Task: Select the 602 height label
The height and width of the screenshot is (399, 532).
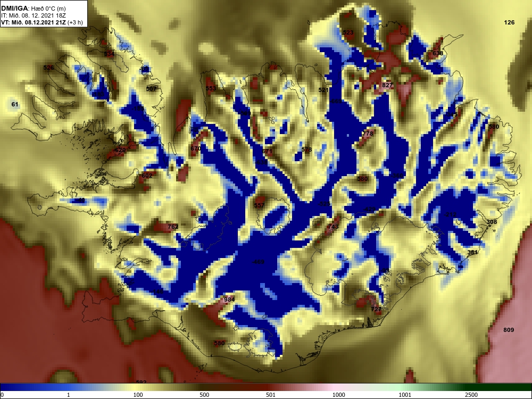Action: [147, 176]
